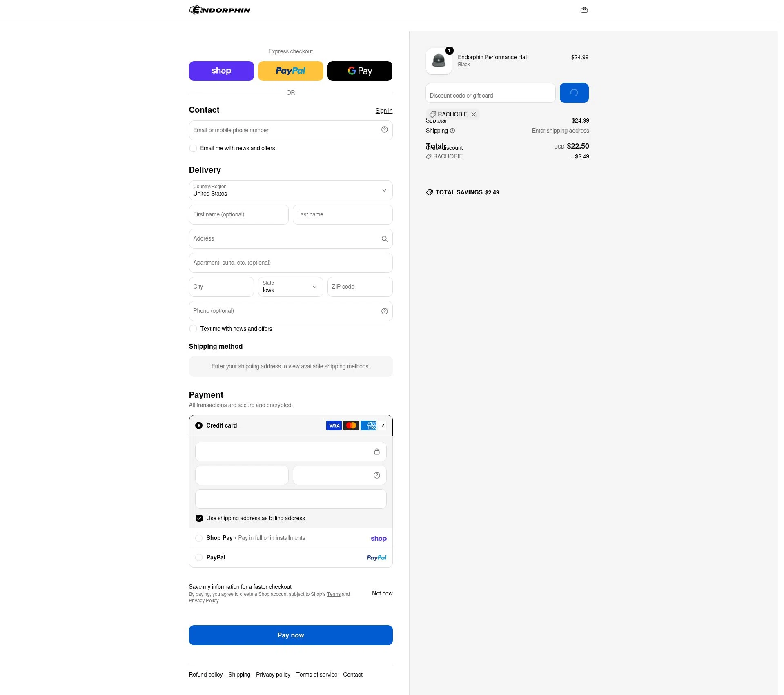The width and height of the screenshot is (784, 695).
Task: Click the shipping info help icon
Action: tap(452, 131)
